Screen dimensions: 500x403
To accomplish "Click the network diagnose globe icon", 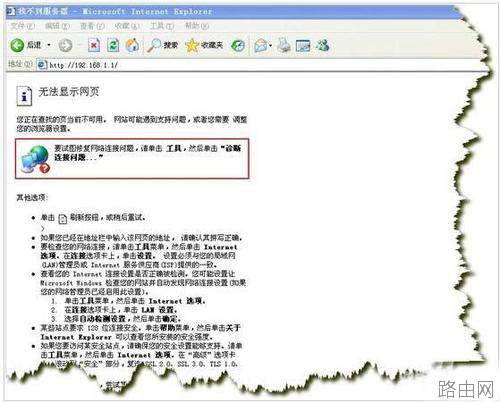I will pos(35,159).
